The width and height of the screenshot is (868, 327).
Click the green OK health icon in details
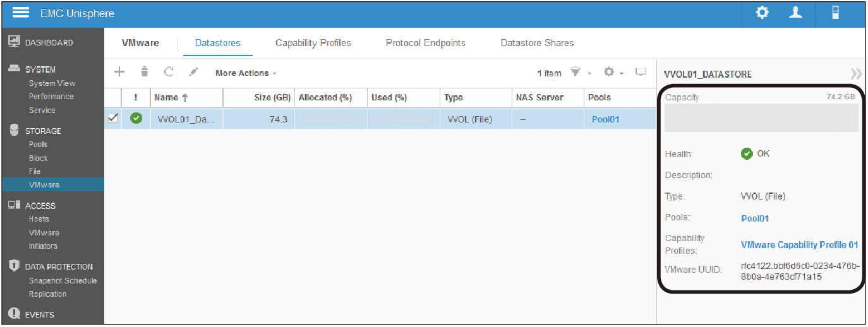pyautogui.click(x=747, y=153)
